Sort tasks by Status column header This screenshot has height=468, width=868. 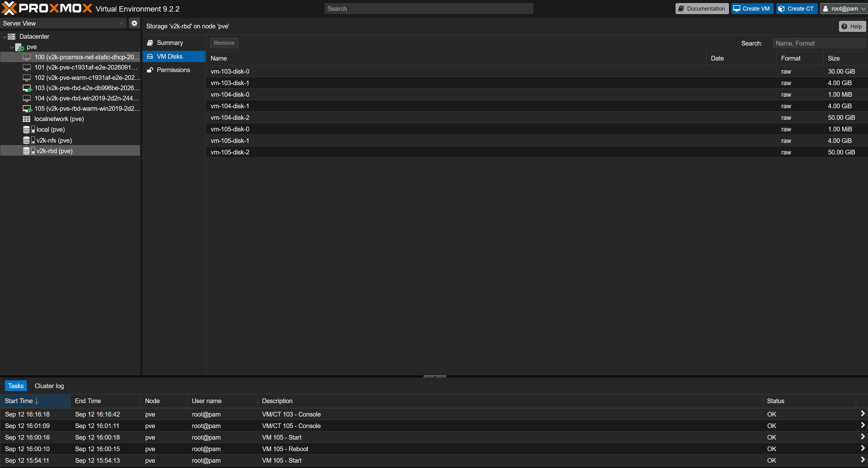coord(809,401)
